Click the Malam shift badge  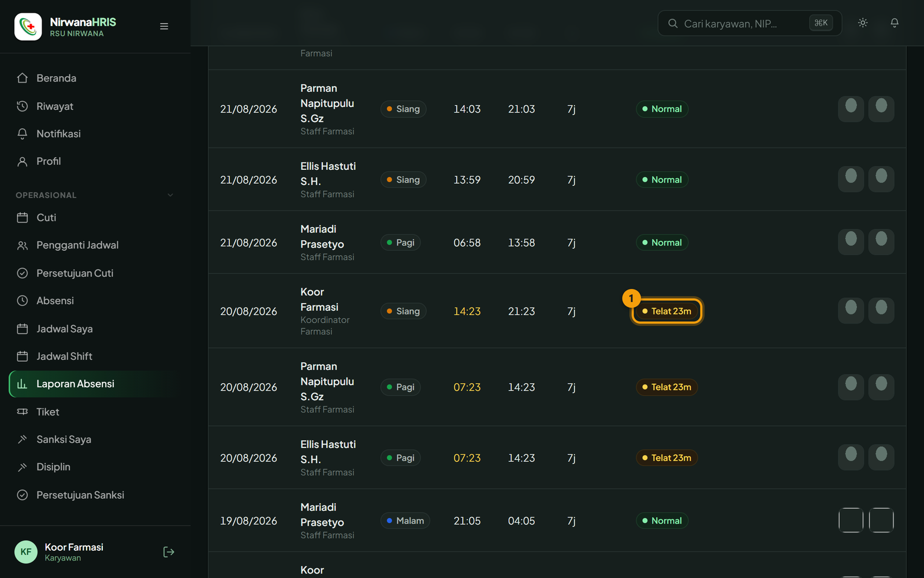(405, 521)
